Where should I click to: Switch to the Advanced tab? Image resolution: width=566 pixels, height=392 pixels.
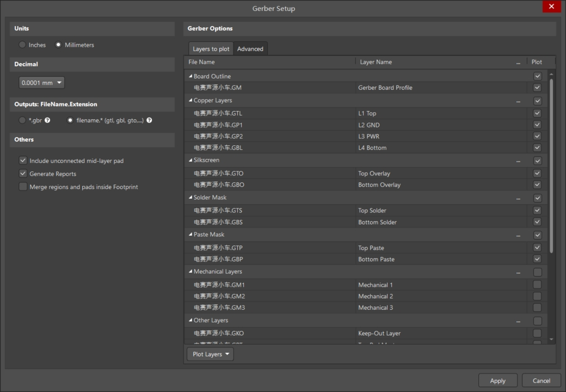(250, 49)
